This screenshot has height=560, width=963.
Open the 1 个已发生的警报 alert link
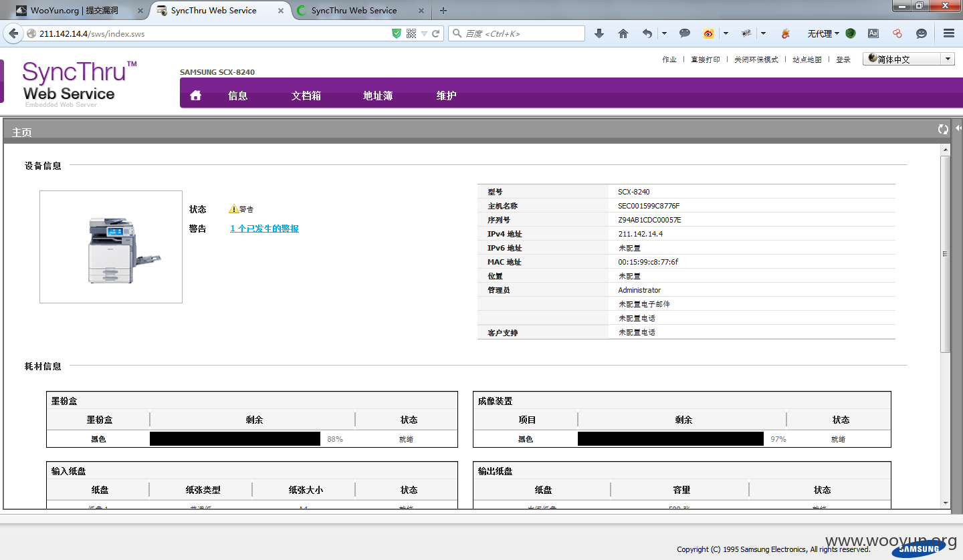click(x=264, y=229)
